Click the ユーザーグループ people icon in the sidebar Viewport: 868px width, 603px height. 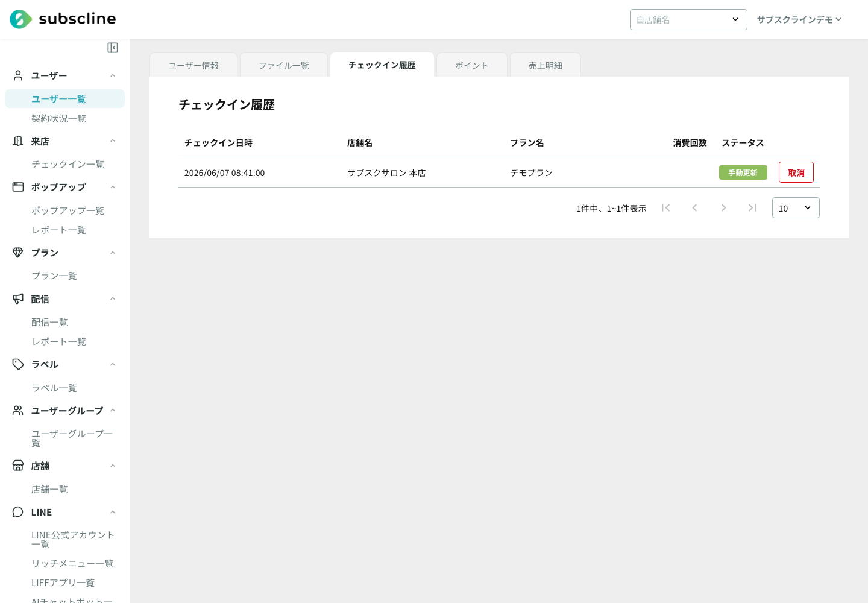pyautogui.click(x=18, y=411)
